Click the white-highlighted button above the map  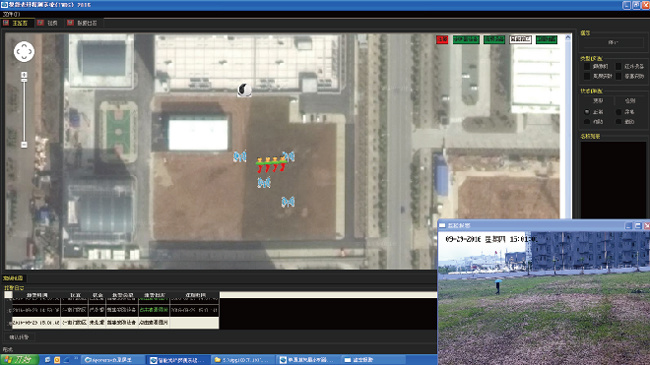[520, 39]
